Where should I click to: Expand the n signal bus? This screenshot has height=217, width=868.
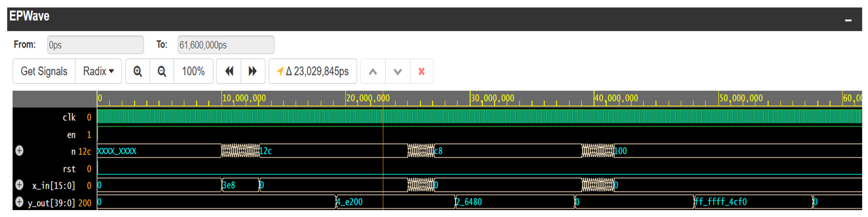point(20,151)
